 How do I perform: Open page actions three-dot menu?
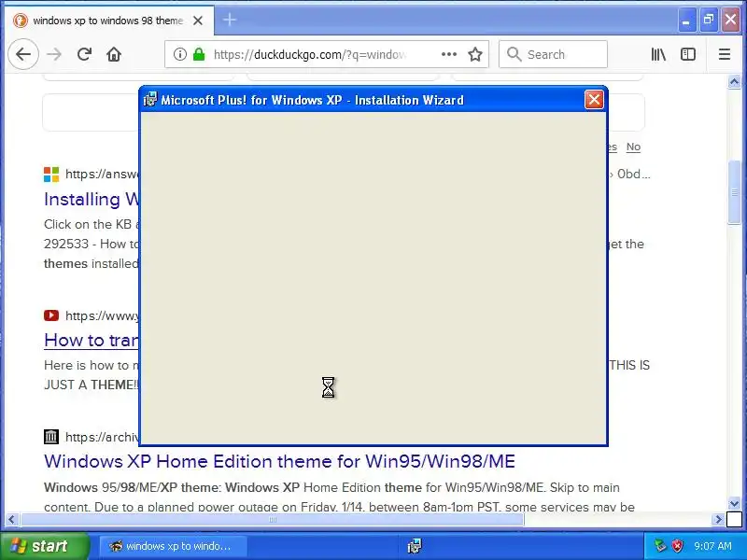(449, 54)
